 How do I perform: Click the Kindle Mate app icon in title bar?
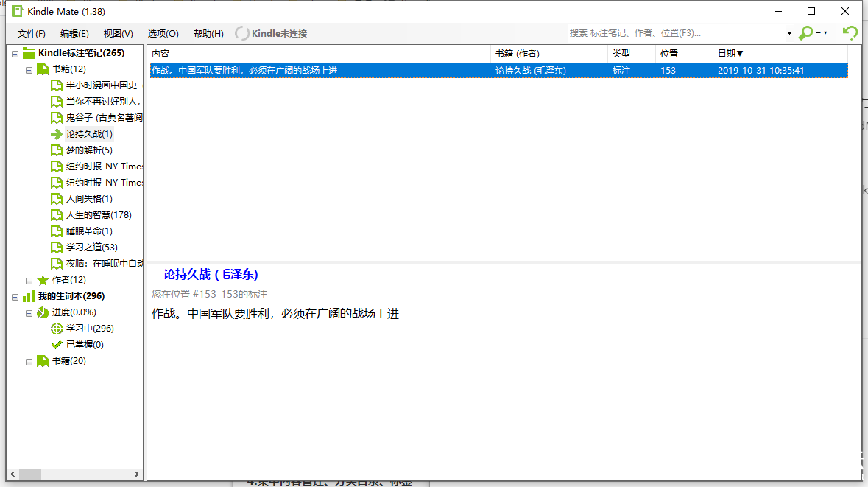pos(17,11)
